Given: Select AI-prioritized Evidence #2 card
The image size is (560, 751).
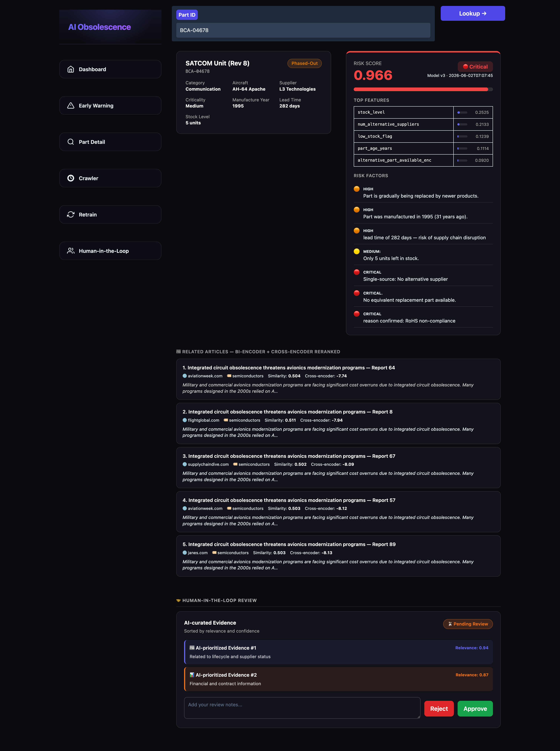Looking at the screenshot, I should click(x=338, y=679).
